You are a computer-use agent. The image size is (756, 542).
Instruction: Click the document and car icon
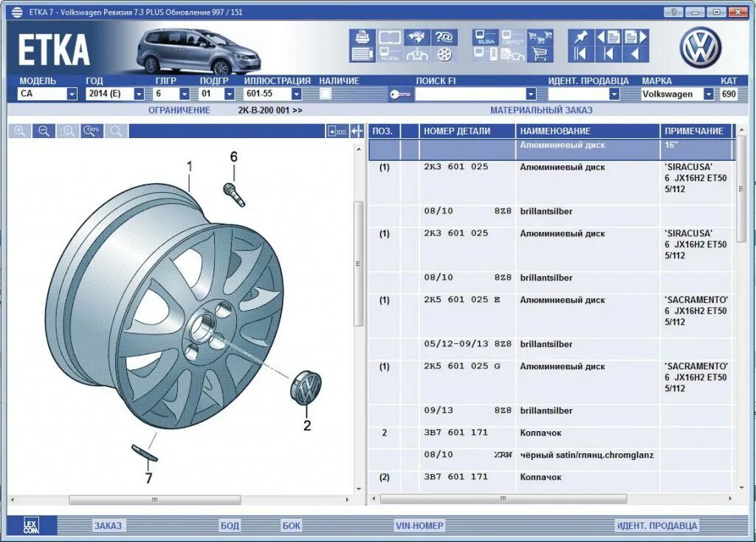[512, 54]
